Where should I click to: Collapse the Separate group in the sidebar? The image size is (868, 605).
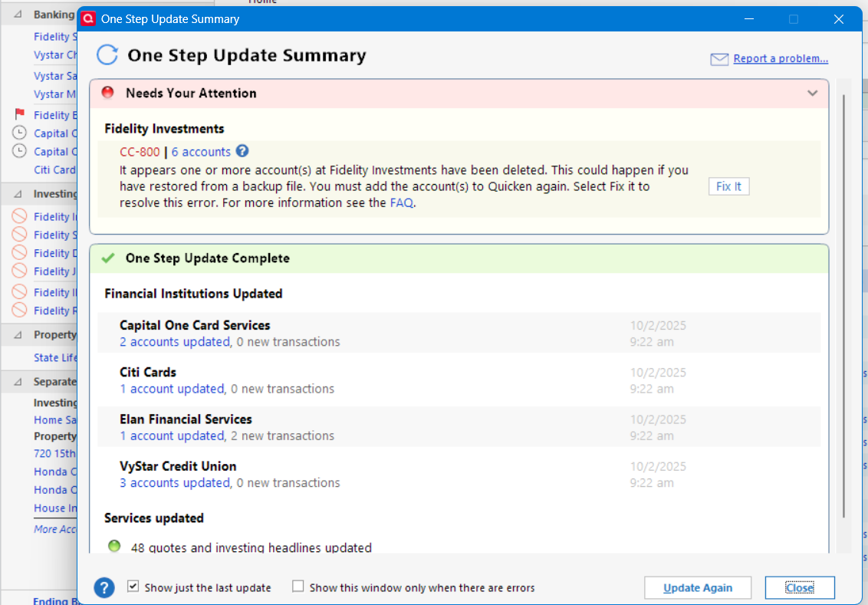tap(18, 381)
